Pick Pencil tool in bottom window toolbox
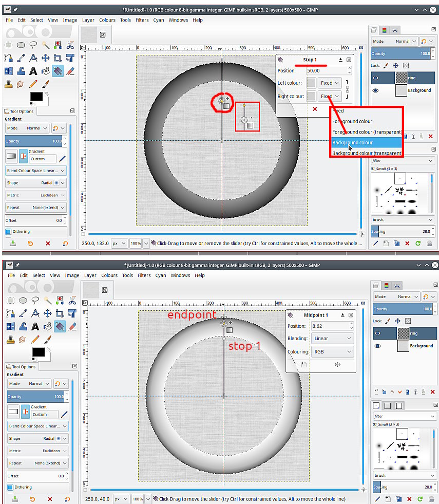Screen dimensions: 439x504 point(35,340)
